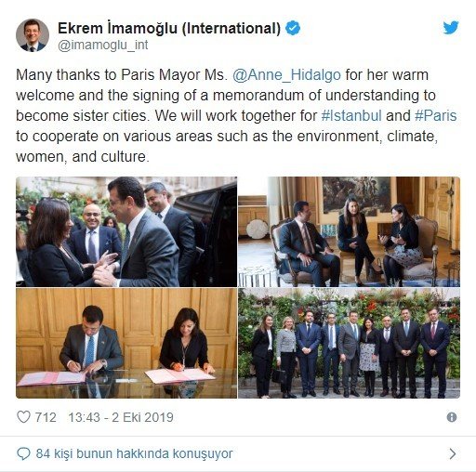This screenshot has height=472, width=476.
Task: Open the @Anne_Hidalgo mention link
Action: tap(286, 75)
